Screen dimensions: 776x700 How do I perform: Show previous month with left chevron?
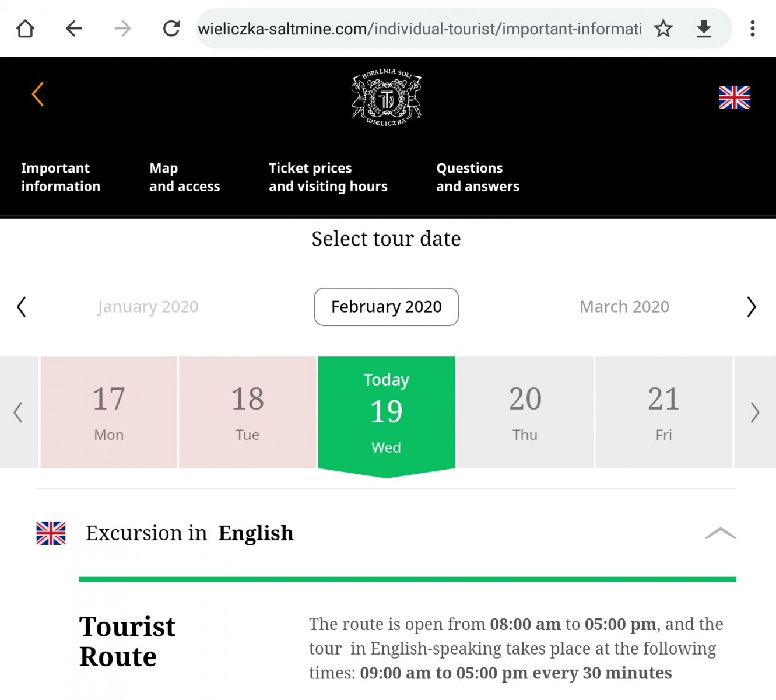[x=22, y=307]
